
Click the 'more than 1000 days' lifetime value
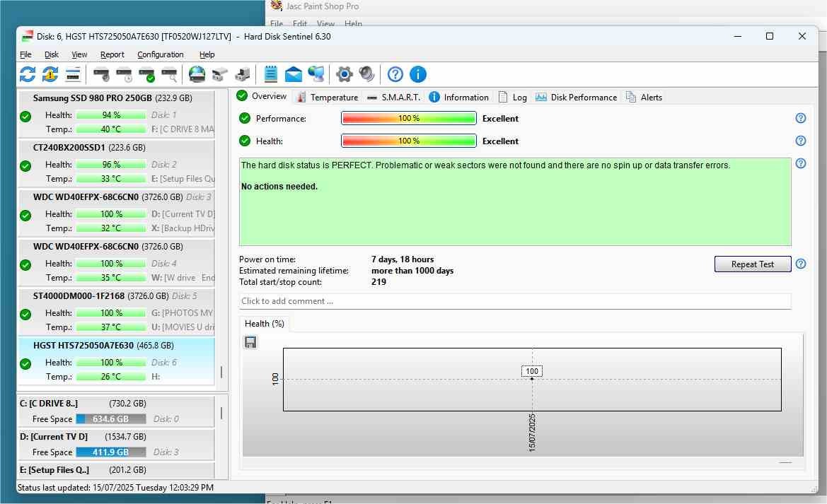pos(412,271)
